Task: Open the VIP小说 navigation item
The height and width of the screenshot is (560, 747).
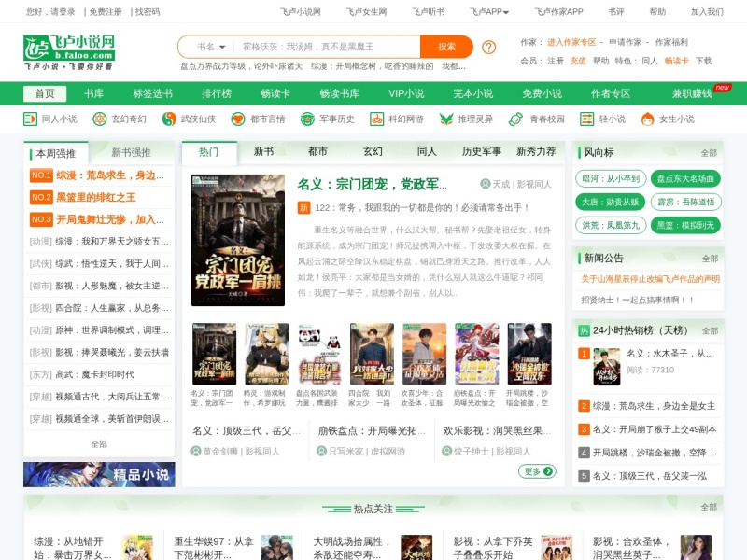Action: pyautogui.click(x=406, y=93)
